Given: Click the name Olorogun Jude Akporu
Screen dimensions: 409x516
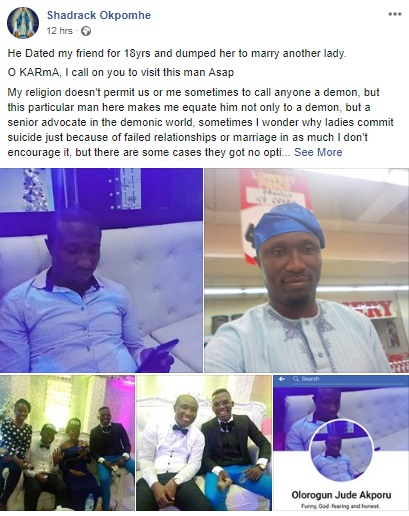Looking at the screenshot, I should (x=341, y=495).
